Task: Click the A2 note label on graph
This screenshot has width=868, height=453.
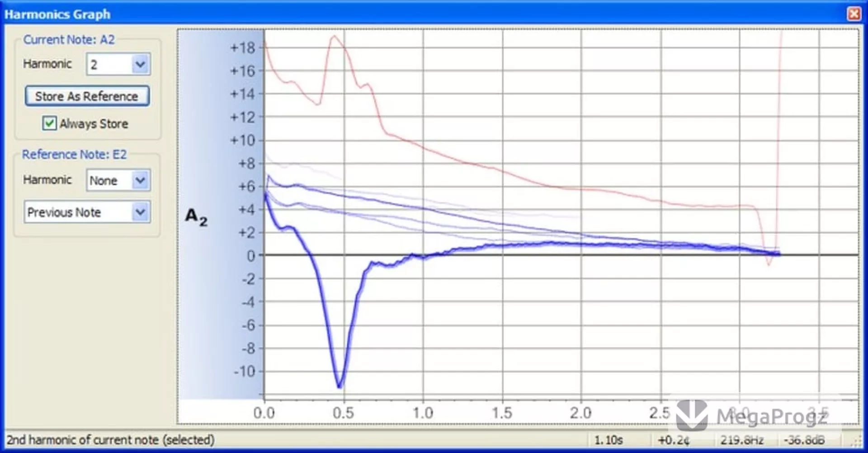Action: (x=196, y=217)
